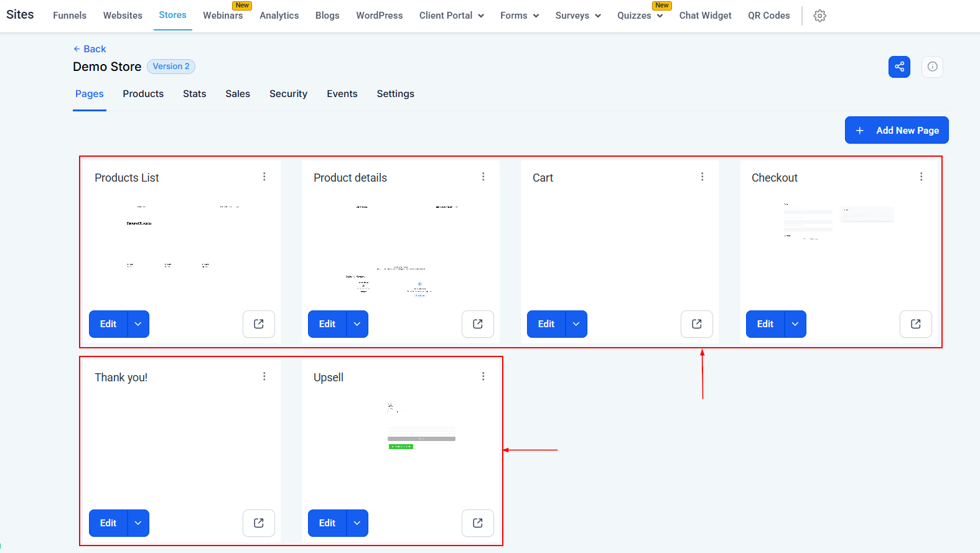Open Upsell page in new tab
980x553 pixels.
pos(478,523)
